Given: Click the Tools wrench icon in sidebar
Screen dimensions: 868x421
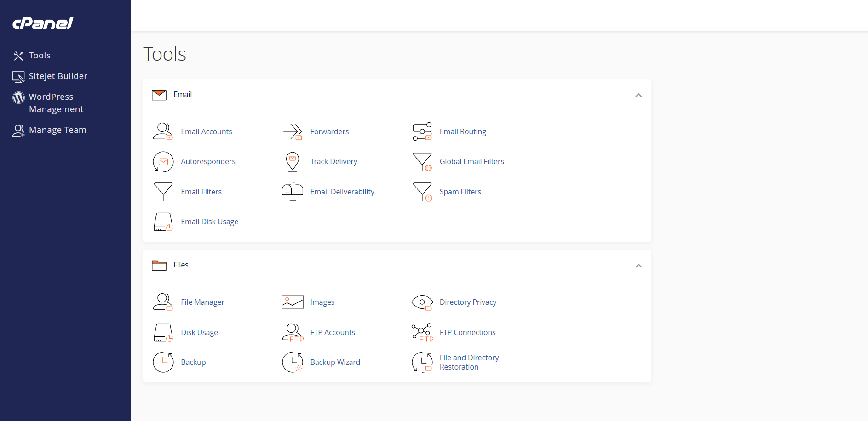Looking at the screenshot, I should [x=18, y=56].
